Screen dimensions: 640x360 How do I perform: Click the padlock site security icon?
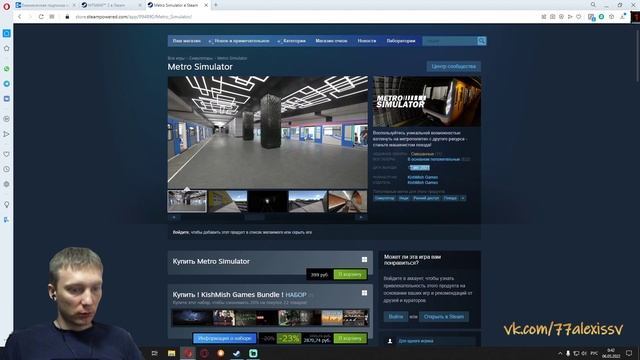click(67, 17)
